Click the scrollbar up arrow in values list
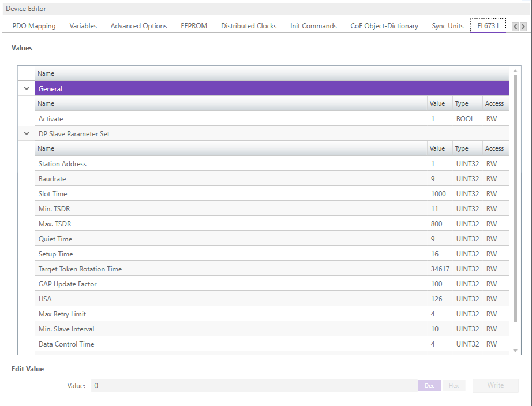Image resolution: width=532 pixels, height=406 pixels. [x=515, y=70]
